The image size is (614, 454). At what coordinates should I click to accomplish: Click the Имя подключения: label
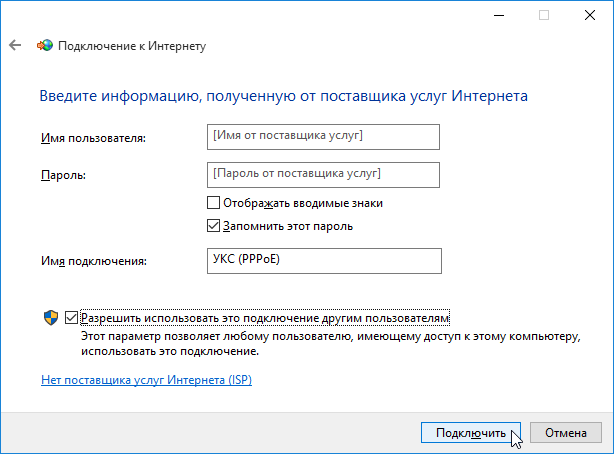[x=94, y=261]
